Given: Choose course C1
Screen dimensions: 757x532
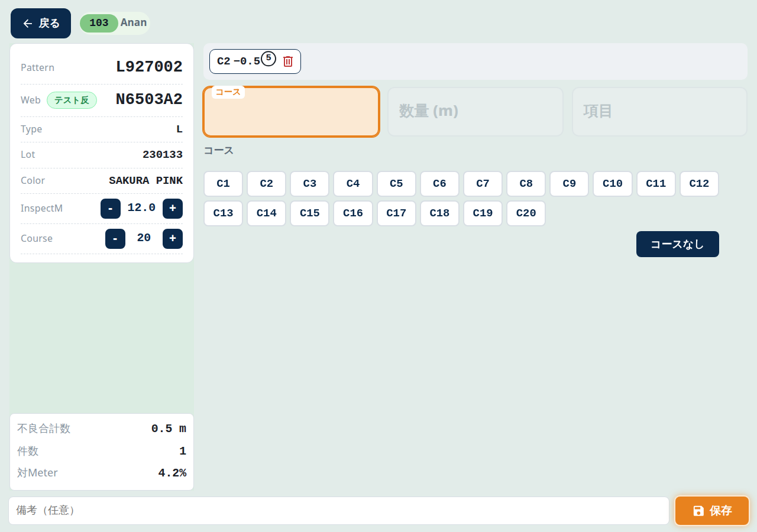Looking at the screenshot, I should point(223,184).
